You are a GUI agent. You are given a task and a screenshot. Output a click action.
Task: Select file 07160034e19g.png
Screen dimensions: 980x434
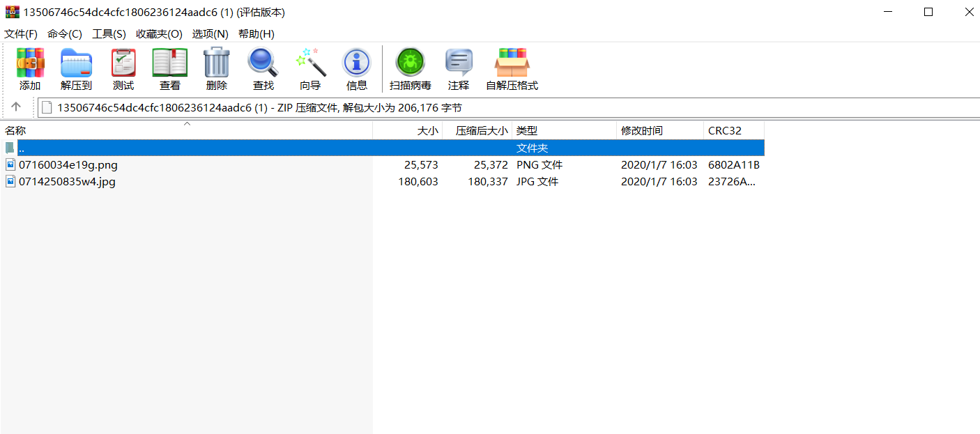pyautogui.click(x=68, y=165)
